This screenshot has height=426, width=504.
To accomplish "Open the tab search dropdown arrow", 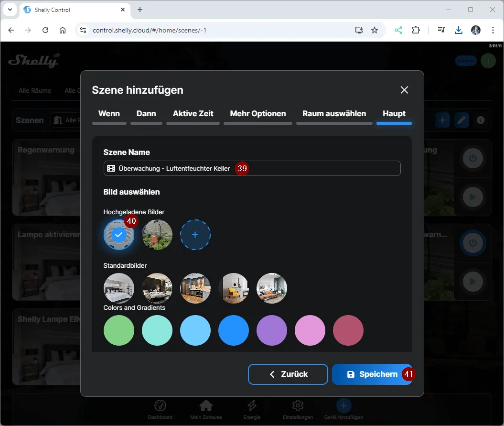I will point(10,10).
